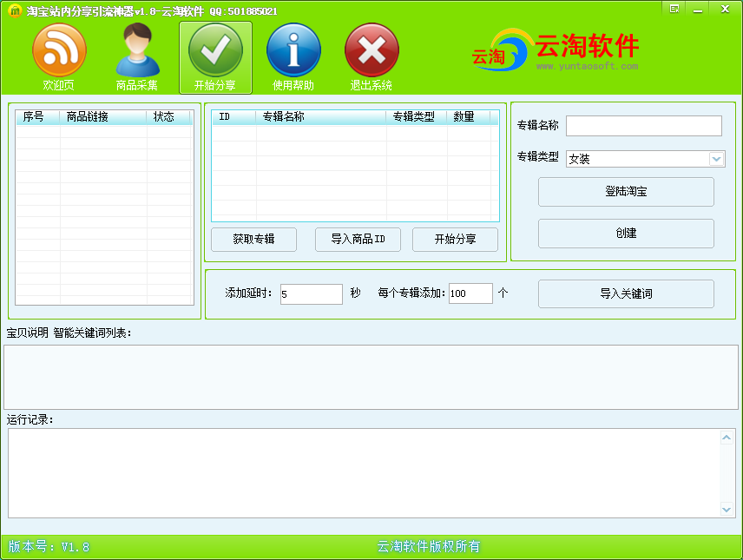Click the 导入商品ID button
The image size is (743, 560).
pyautogui.click(x=358, y=240)
